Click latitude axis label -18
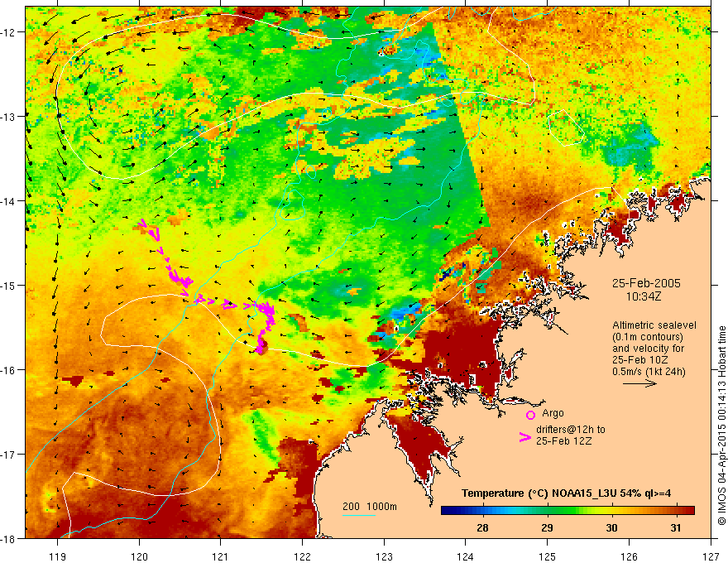This screenshot has width=728, height=563. click(8, 538)
